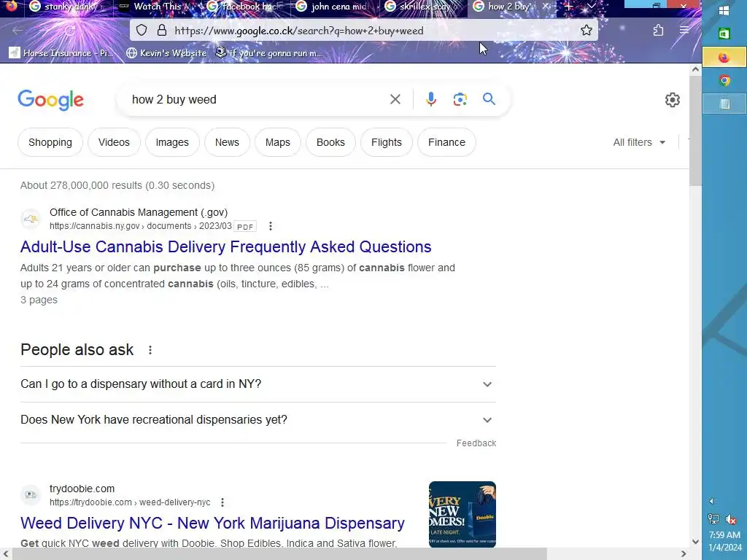Bookmark this page with the star icon
747x560 pixels.
(587, 31)
